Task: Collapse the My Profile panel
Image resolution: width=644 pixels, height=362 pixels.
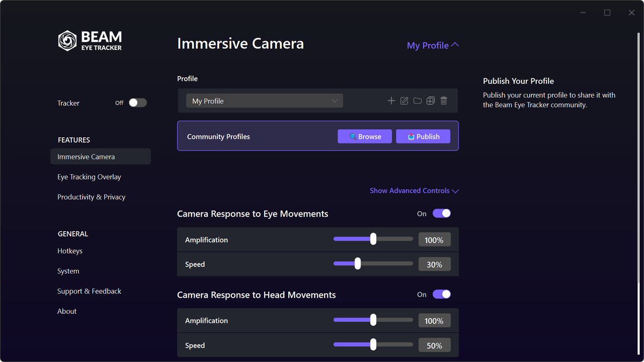Action: pos(433,45)
